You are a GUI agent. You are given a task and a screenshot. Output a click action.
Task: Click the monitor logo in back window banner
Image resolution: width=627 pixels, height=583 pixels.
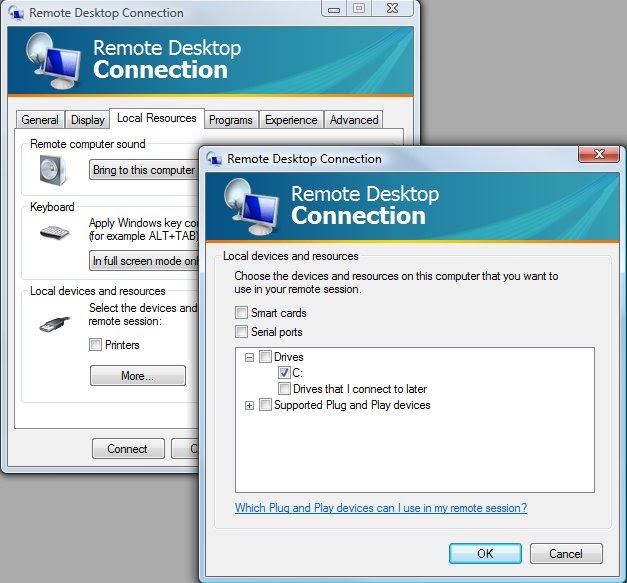pyautogui.click(x=53, y=61)
